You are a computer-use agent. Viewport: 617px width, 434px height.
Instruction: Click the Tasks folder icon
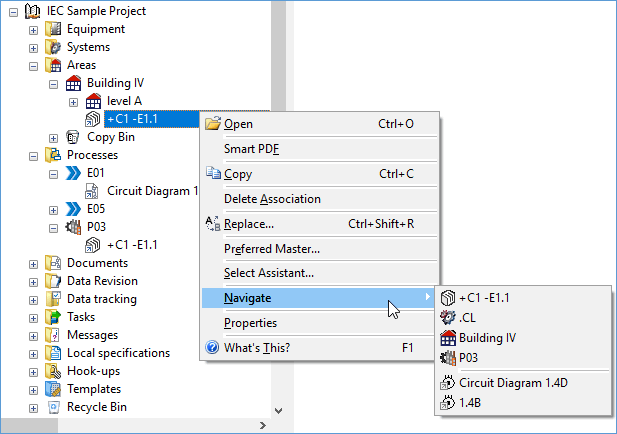tap(53, 317)
